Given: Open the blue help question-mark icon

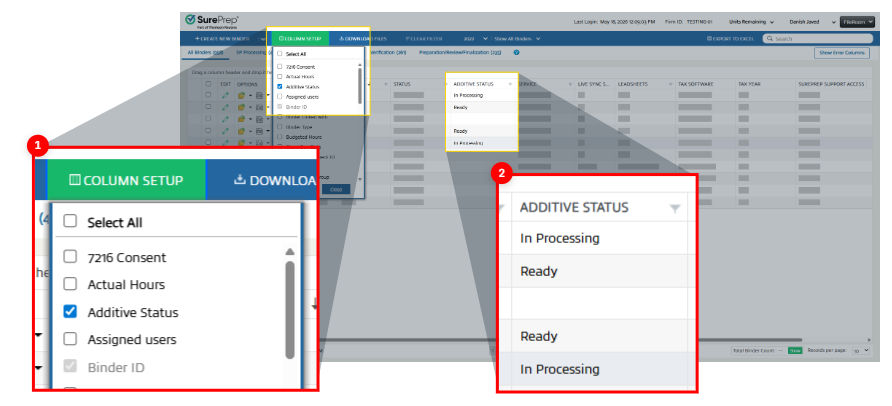Looking at the screenshot, I should pos(517,52).
